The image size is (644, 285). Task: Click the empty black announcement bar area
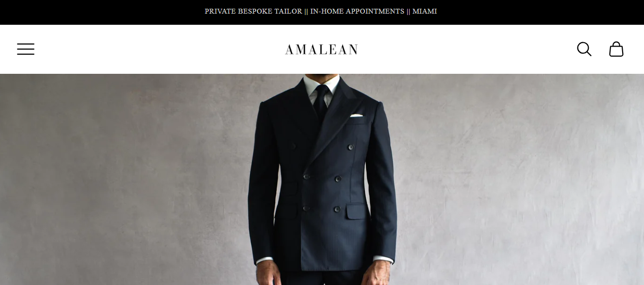tap(97, 12)
